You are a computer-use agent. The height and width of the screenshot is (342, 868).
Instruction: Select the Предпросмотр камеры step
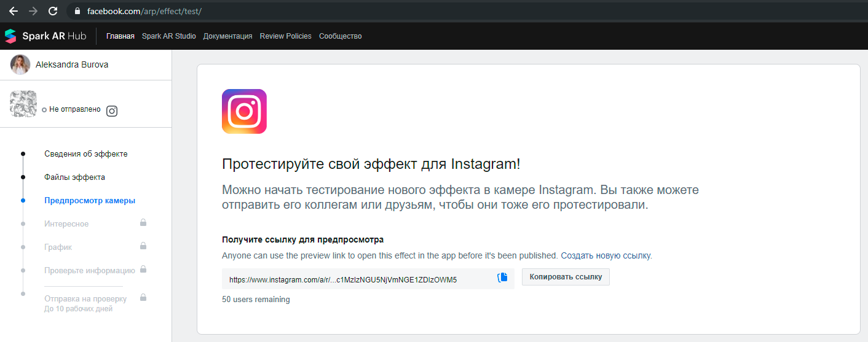click(x=90, y=200)
